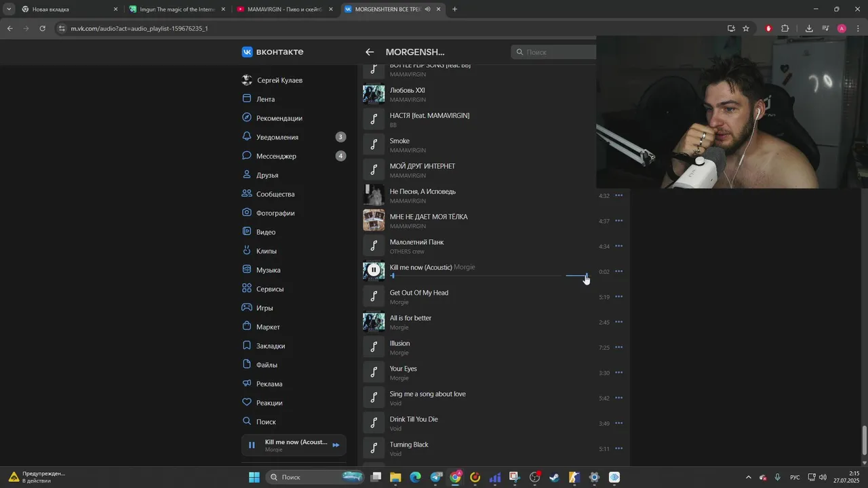Viewport: 868px width, 488px height.
Task: Open the Windows Start menu
Action: (x=254, y=477)
